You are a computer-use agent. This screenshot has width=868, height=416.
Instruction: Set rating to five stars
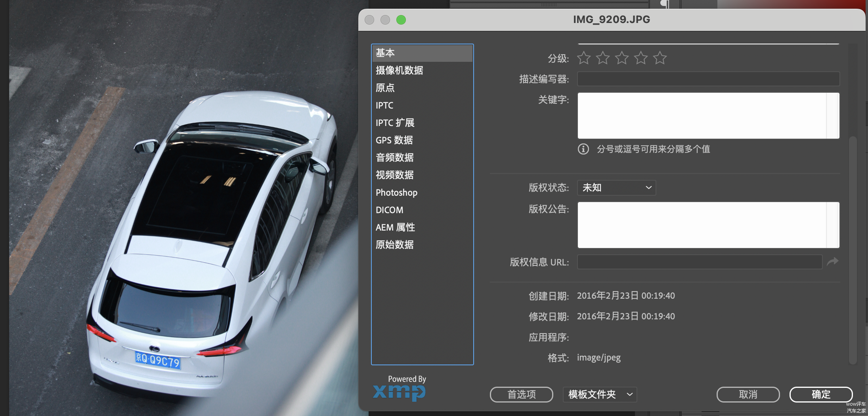pos(660,58)
